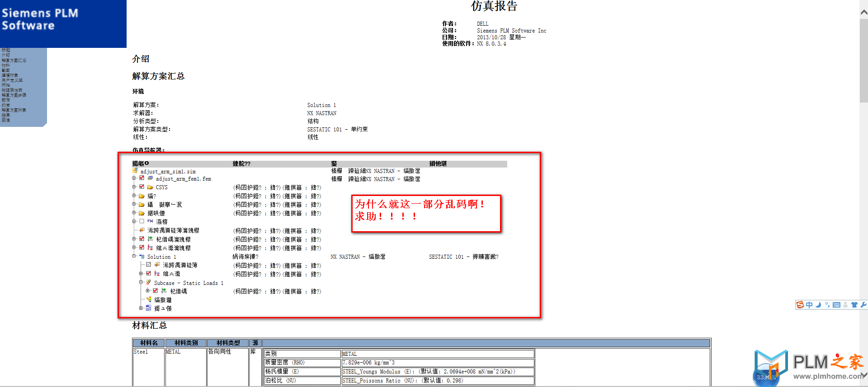Screen dimensions: 868x387
Task: Open 约束 link in the sidebar
Action: point(5,105)
